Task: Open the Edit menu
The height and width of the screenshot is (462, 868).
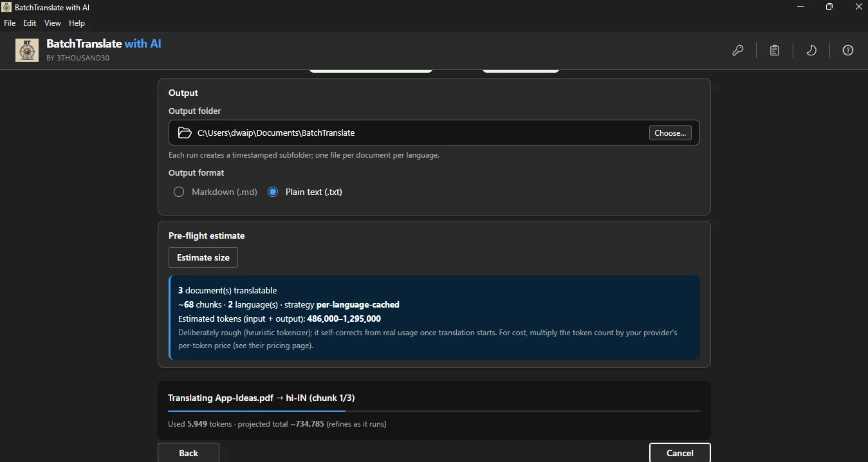Action: (30, 23)
